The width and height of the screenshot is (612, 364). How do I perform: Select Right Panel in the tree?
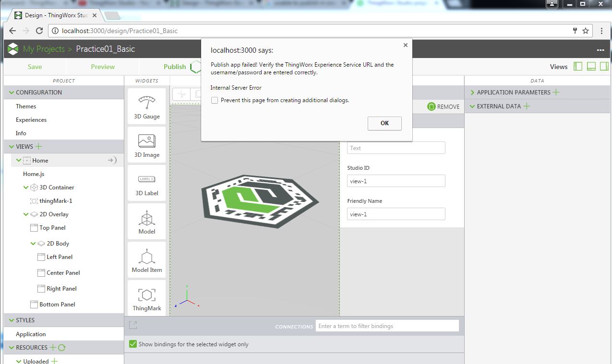point(61,289)
